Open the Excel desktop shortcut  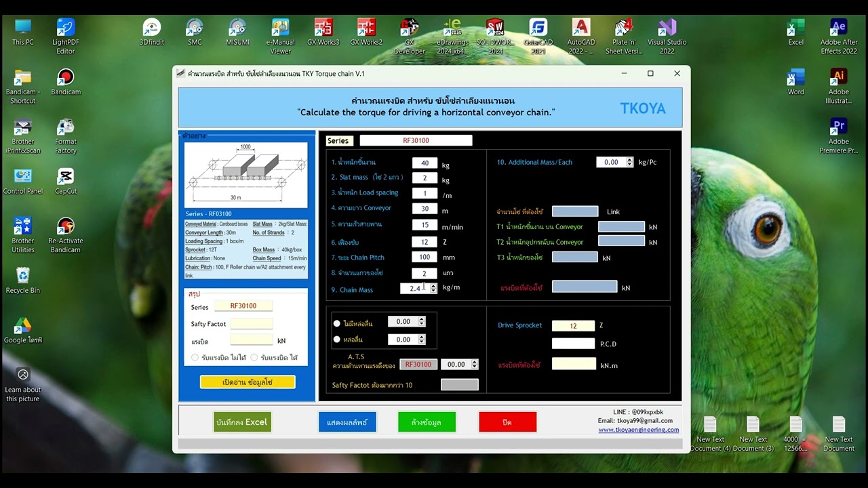pyautogui.click(x=795, y=33)
